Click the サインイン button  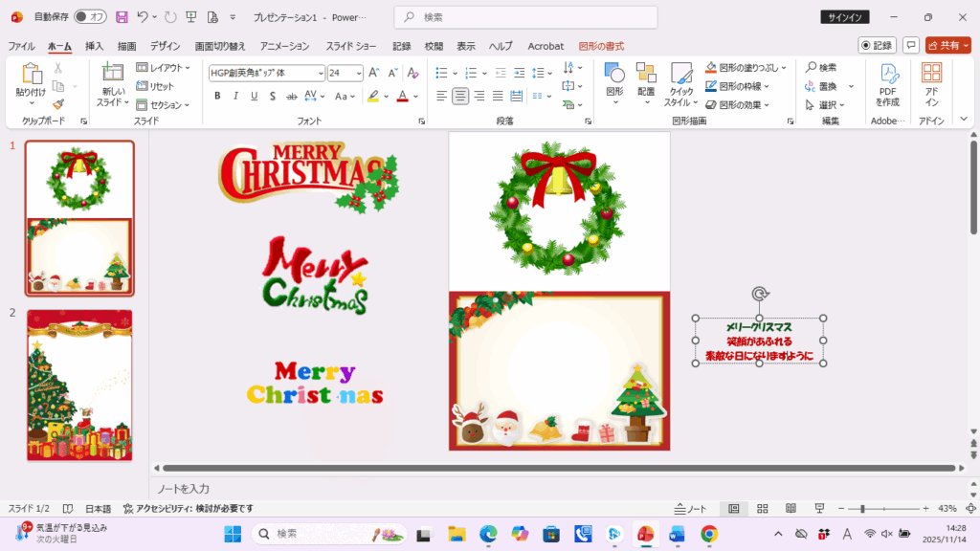point(845,17)
